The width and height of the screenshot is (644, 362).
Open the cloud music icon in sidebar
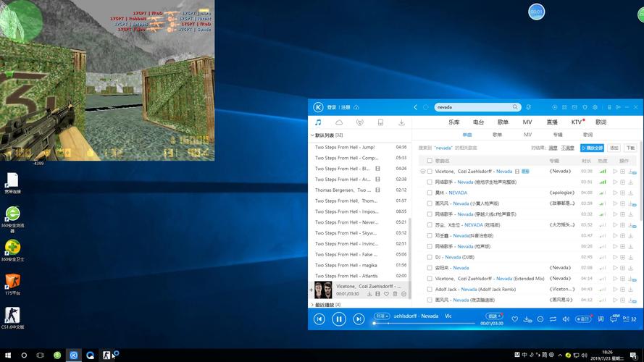click(x=339, y=122)
